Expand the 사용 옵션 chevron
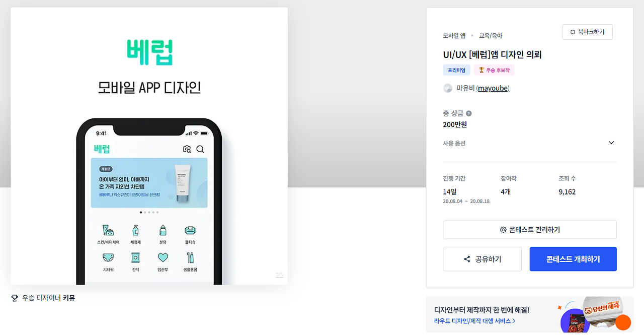 coord(611,143)
